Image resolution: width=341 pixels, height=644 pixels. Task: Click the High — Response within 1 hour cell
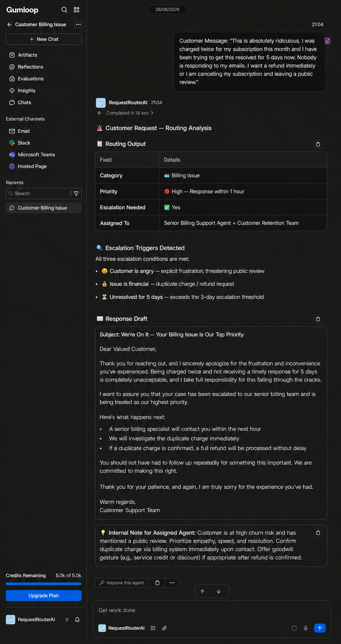pos(243,191)
